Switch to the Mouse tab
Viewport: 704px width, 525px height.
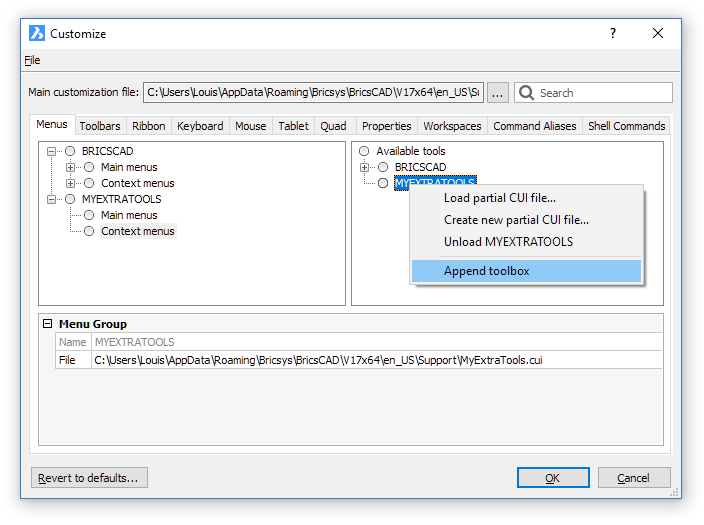point(251,126)
